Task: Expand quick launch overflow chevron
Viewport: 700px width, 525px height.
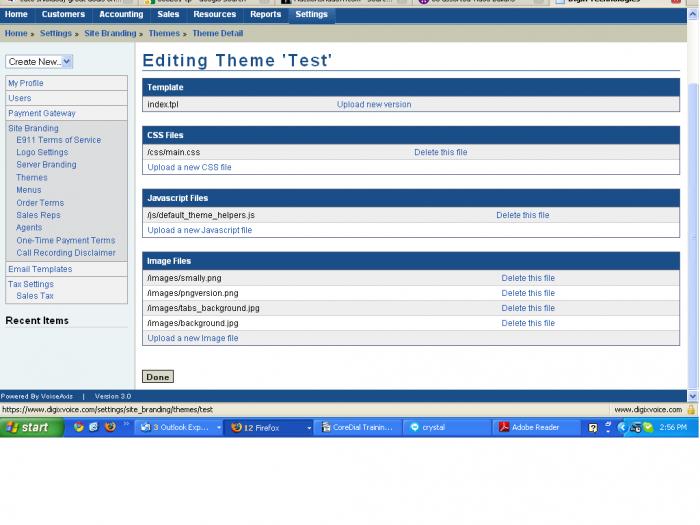Action: (x=126, y=424)
